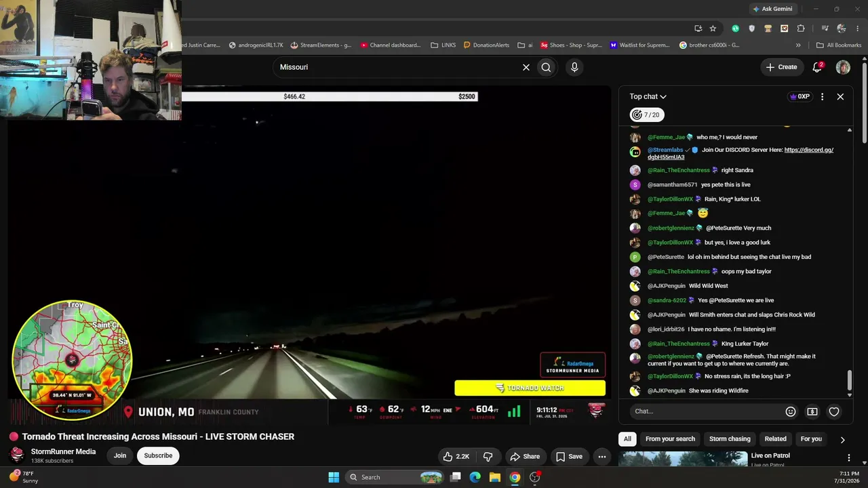Viewport: 868px width, 488px height.
Task: Open the weather widget showing 78°F Sunny
Action: coord(24,477)
